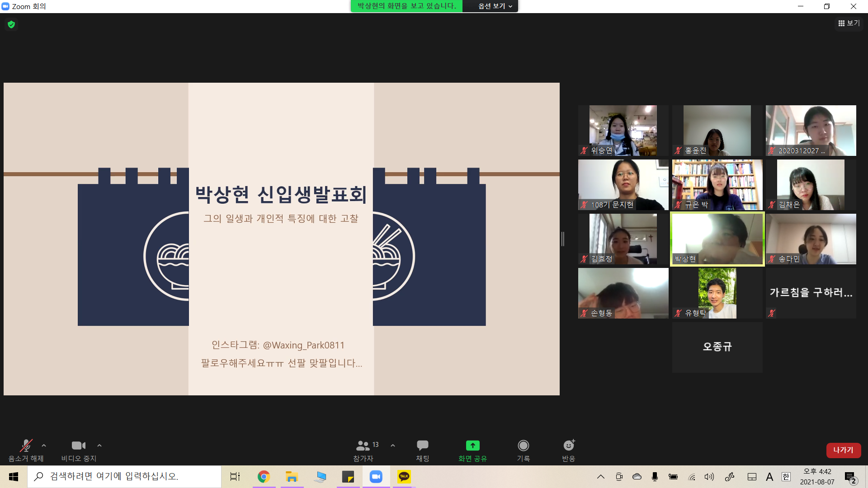
Task: Open Chrome from the taskbar
Action: (x=264, y=477)
